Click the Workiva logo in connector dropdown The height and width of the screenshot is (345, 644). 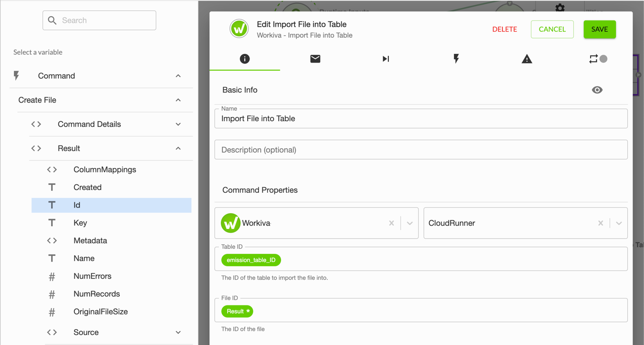230,223
